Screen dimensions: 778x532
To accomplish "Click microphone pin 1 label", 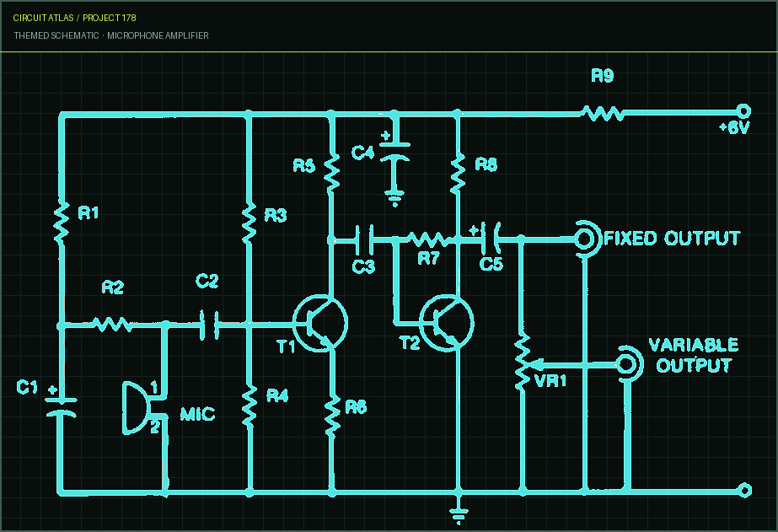I will click(x=153, y=387).
